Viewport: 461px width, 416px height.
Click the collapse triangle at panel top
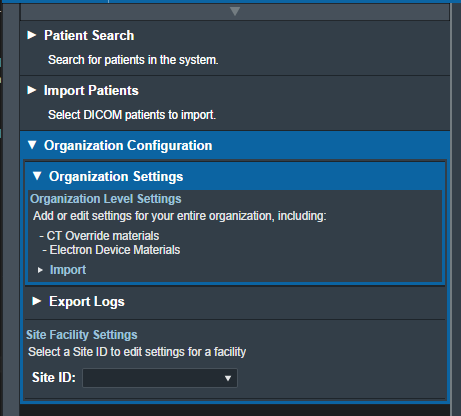235,11
